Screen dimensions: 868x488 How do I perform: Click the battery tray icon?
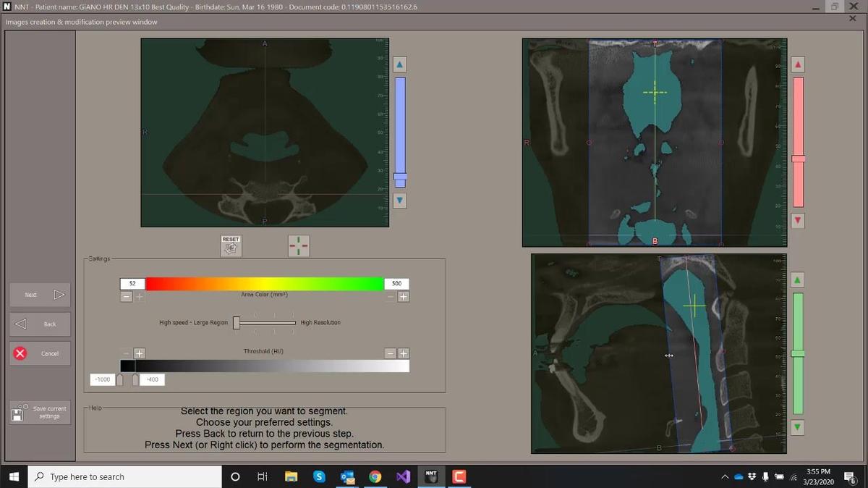[x=780, y=477]
